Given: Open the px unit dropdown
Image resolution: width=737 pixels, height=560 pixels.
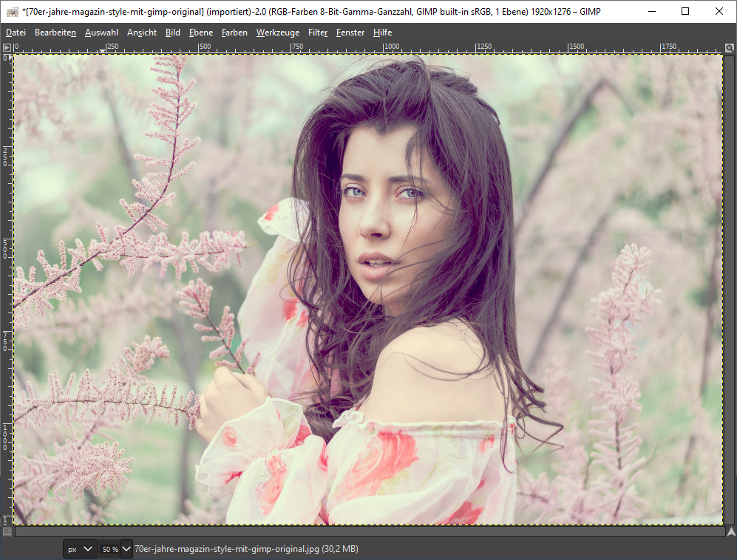Looking at the screenshot, I should (80, 549).
